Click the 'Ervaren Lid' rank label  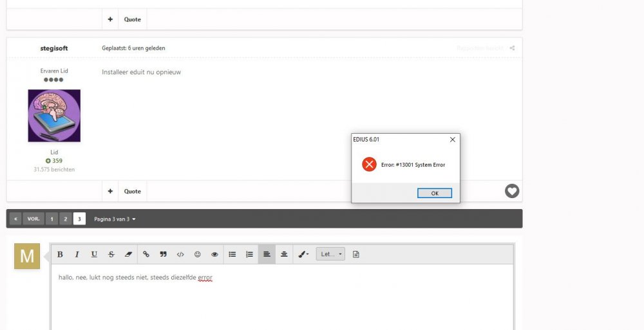[x=54, y=71]
